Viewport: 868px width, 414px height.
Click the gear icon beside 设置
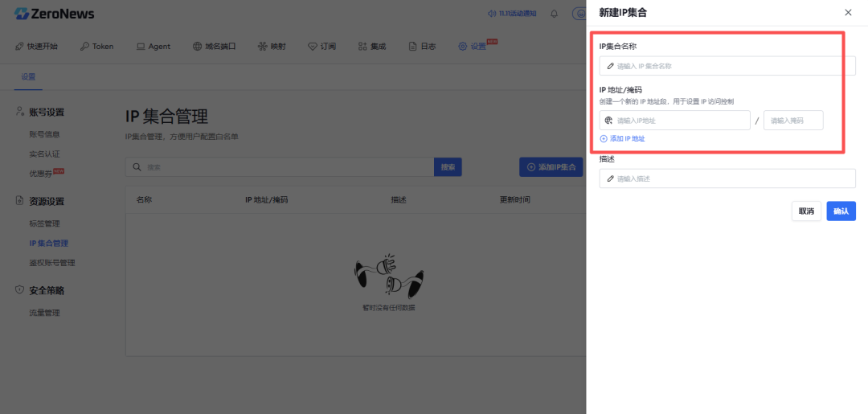point(462,47)
